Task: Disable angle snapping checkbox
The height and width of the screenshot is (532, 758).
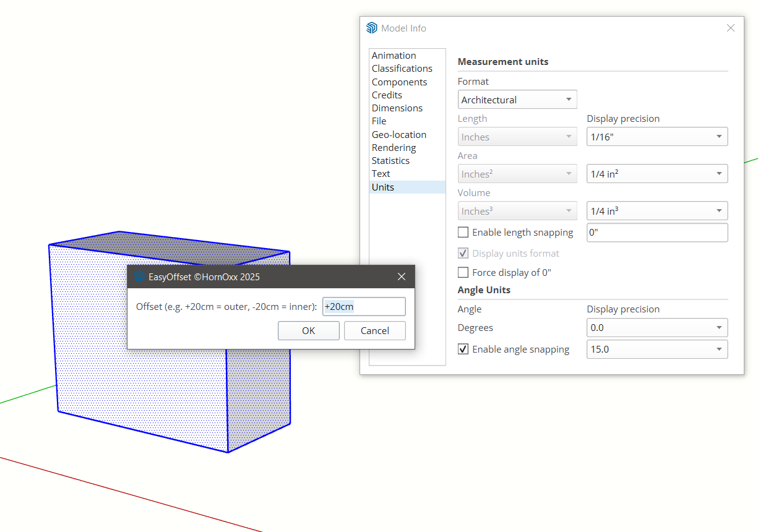Action: 463,350
